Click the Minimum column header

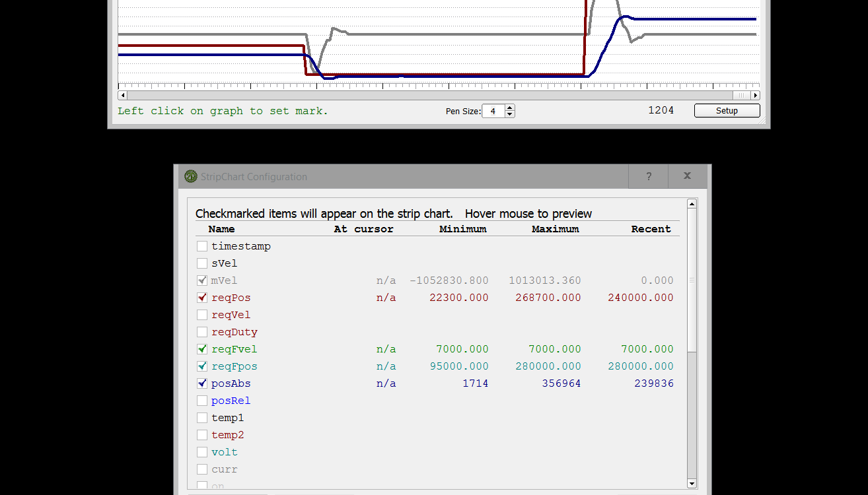[463, 229]
